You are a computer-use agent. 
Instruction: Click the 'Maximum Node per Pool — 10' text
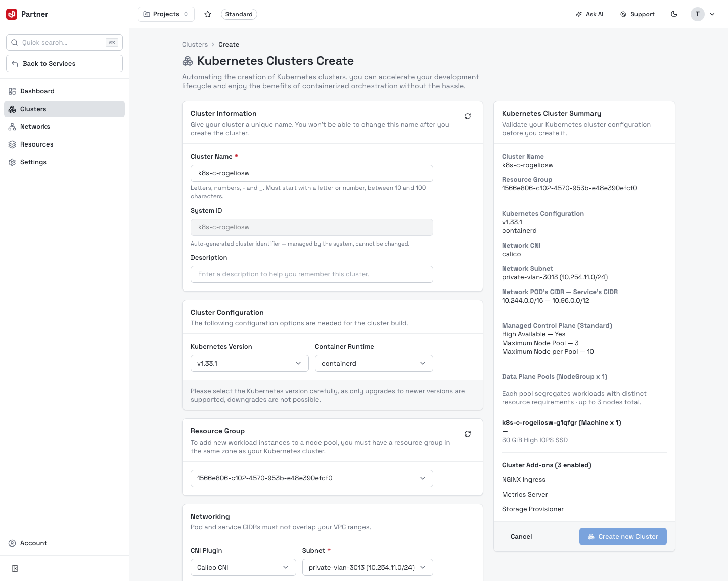pos(548,352)
